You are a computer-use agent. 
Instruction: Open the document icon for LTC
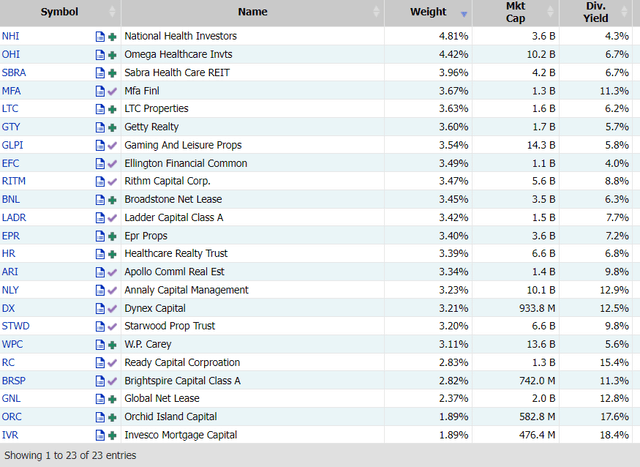coord(100,109)
